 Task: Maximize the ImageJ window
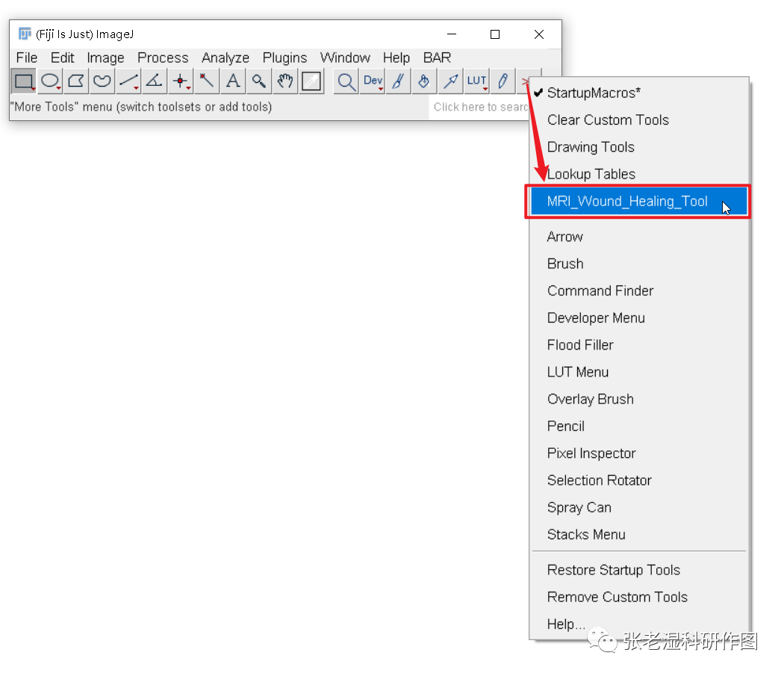click(495, 34)
